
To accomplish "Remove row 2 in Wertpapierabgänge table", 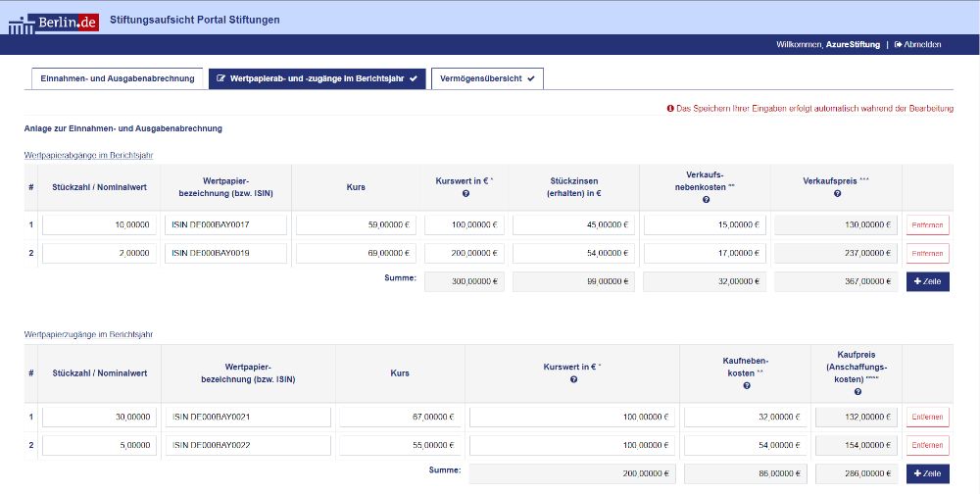I will click(x=927, y=254).
